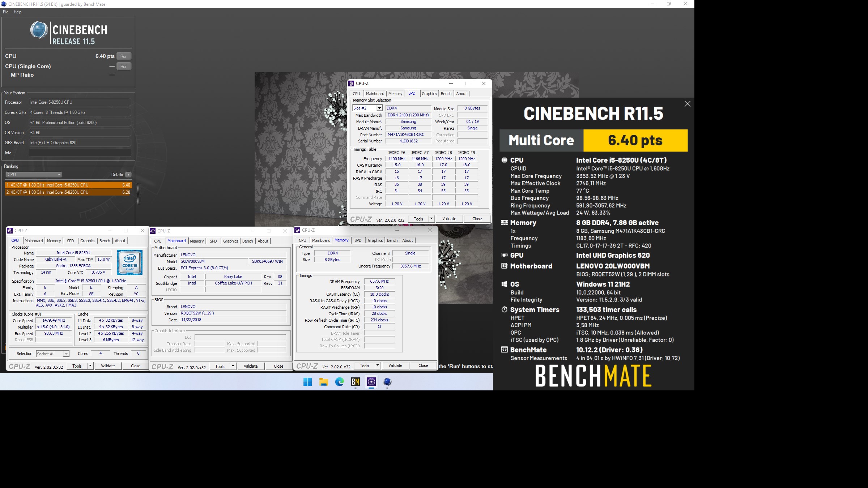Open Memory Slot #2 dropdown
The width and height of the screenshot is (868, 488).
(x=367, y=108)
